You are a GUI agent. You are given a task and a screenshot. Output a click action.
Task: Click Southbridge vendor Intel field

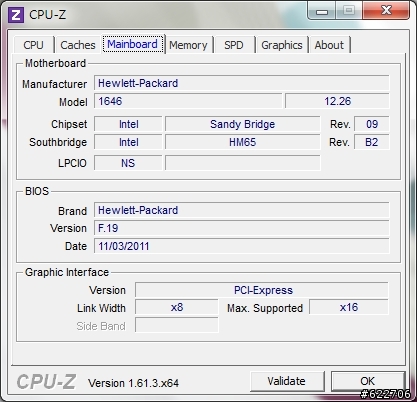pos(128,142)
